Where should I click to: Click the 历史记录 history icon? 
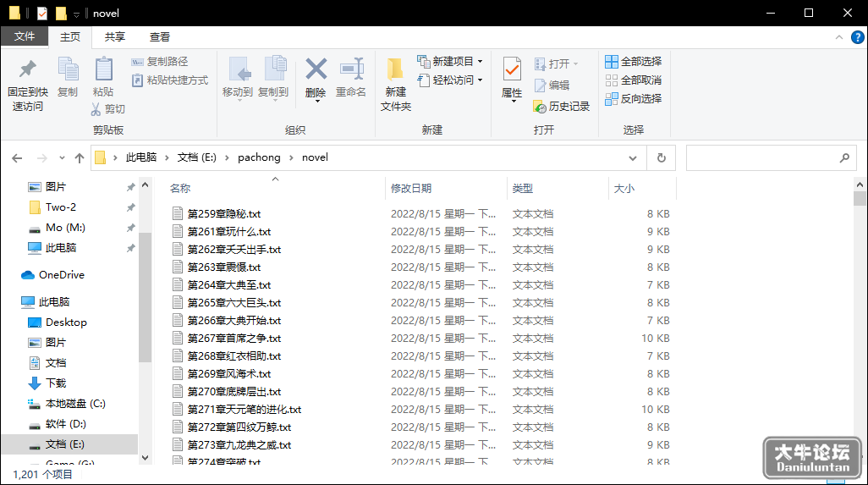[x=540, y=107]
